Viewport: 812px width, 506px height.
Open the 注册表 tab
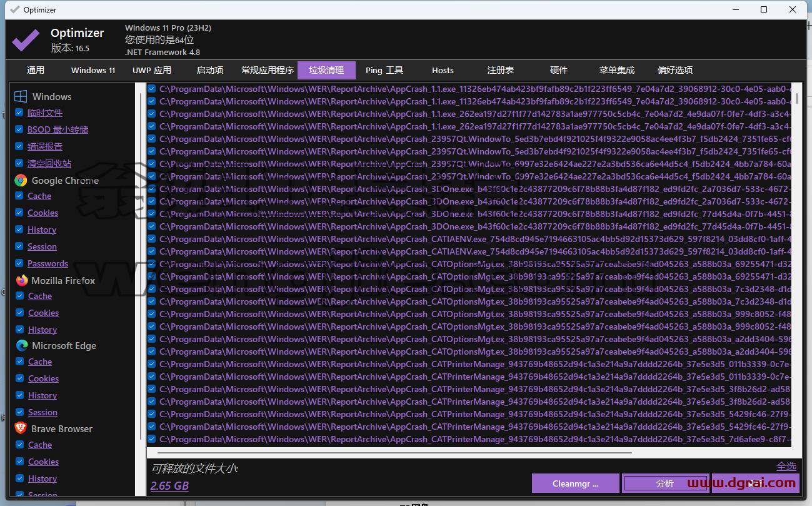click(x=501, y=70)
